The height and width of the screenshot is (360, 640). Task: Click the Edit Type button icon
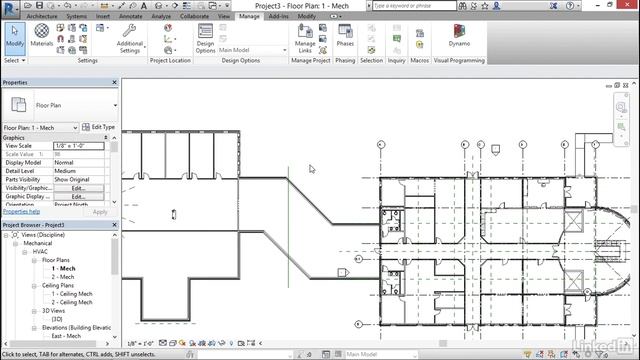pos(86,127)
